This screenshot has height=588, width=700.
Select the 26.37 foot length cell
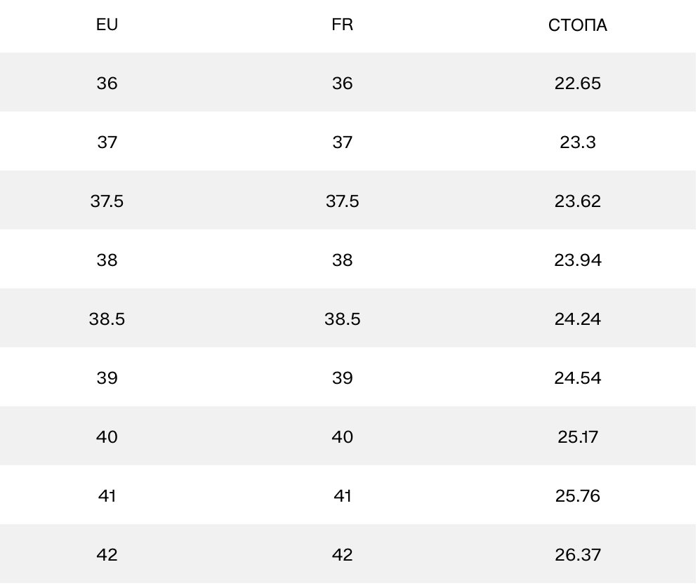click(x=577, y=555)
